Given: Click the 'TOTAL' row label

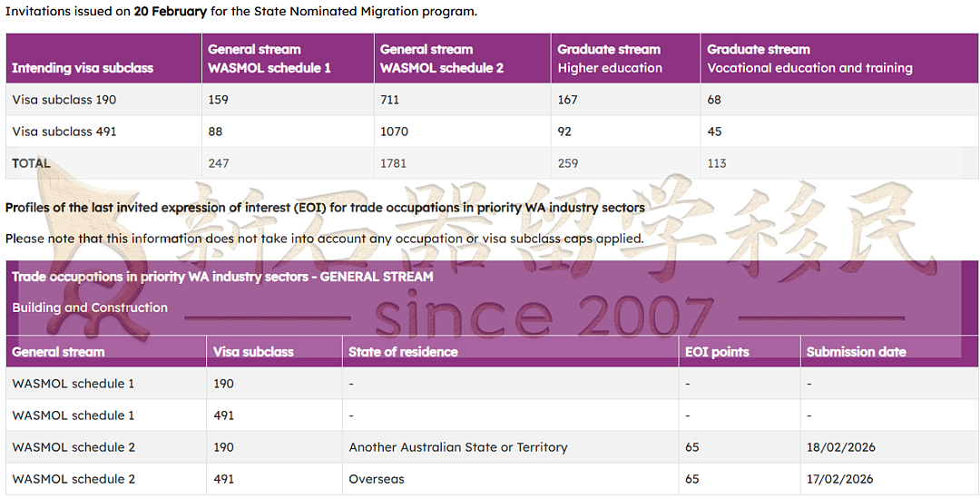Looking at the screenshot, I should pyautogui.click(x=31, y=163).
